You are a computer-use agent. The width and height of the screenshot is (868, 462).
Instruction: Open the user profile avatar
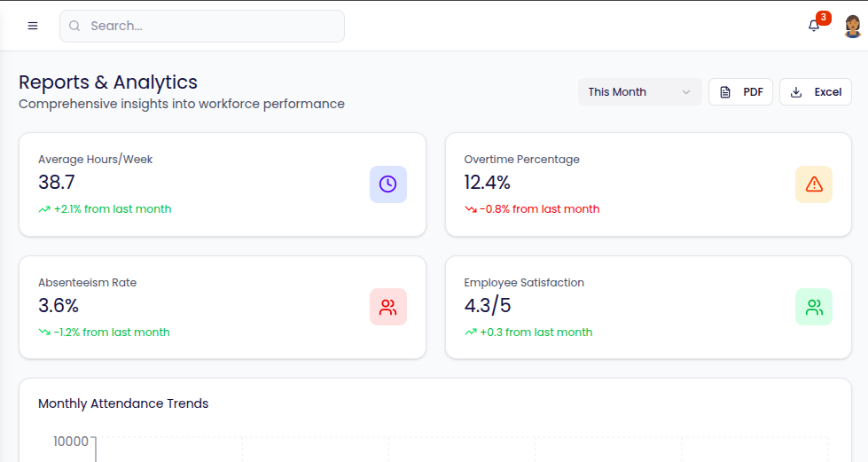pos(852,26)
